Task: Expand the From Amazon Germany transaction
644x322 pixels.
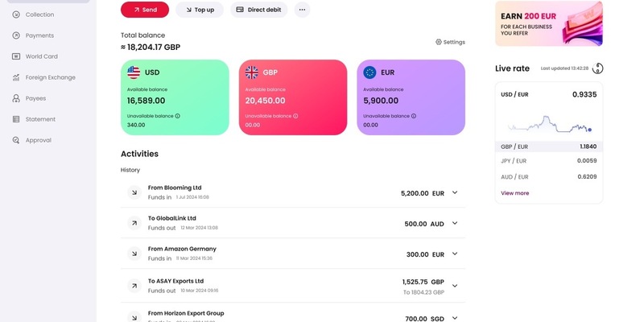Action: click(455, 254)
